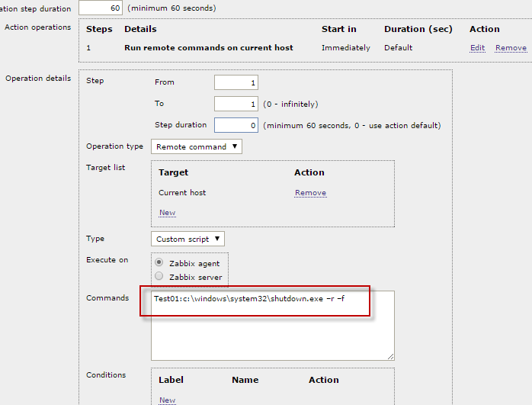Select the Zabbix agent radio button
532x405 pixels.
[159, 263]
